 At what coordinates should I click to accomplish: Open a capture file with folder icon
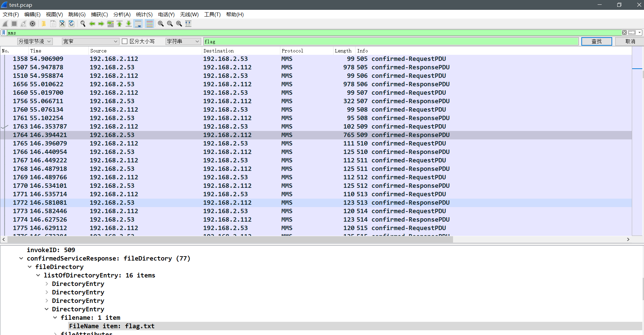click(x=44, y=24)
